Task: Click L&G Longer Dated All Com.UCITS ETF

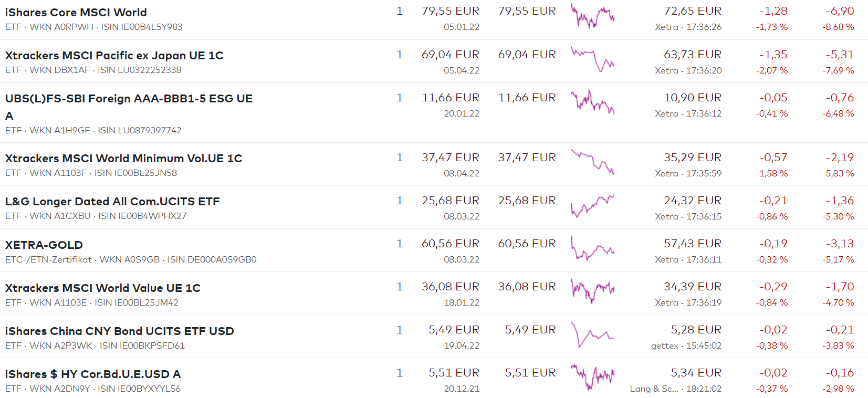Action: tap(112, 201)
